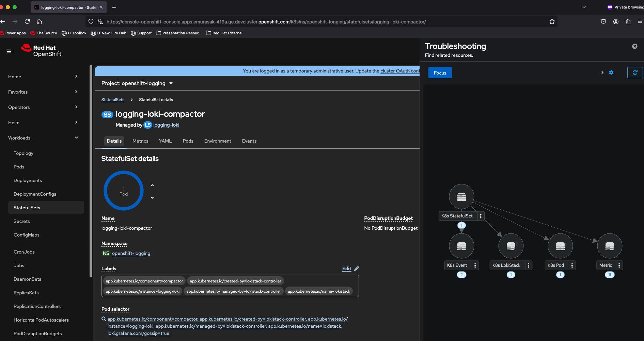Open the IT Toolbox bookmark
Screen dimensions: 644x341
(74, 33)
